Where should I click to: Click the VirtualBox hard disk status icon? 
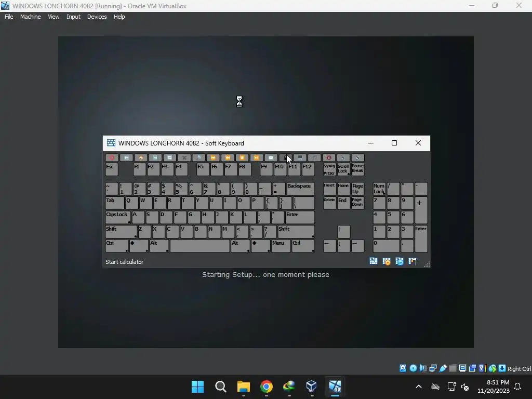pos(403,368)
